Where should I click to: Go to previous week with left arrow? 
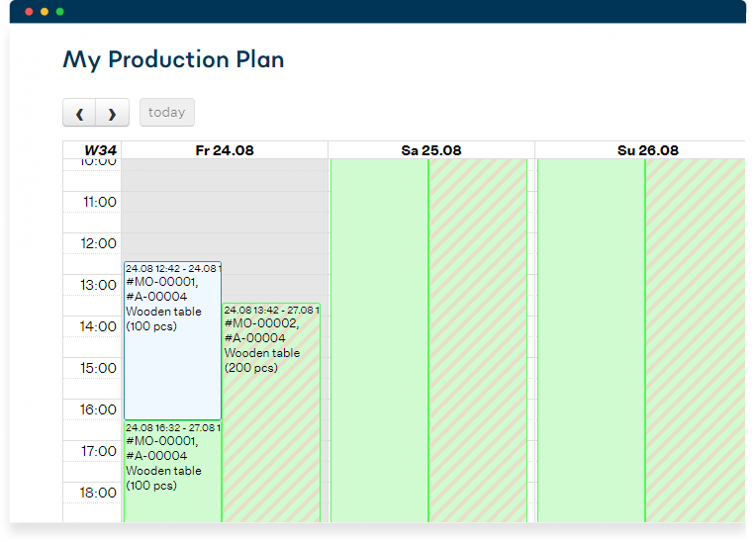[x=79, y=113]
